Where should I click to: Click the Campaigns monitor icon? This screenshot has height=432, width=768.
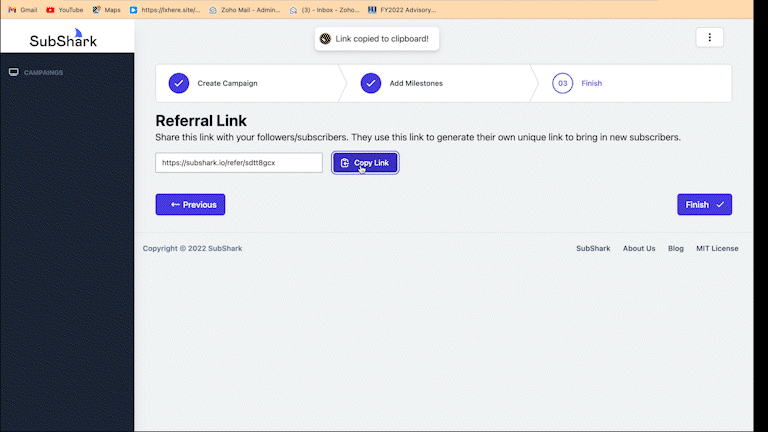pyautogui.click(x=14, y=72)
